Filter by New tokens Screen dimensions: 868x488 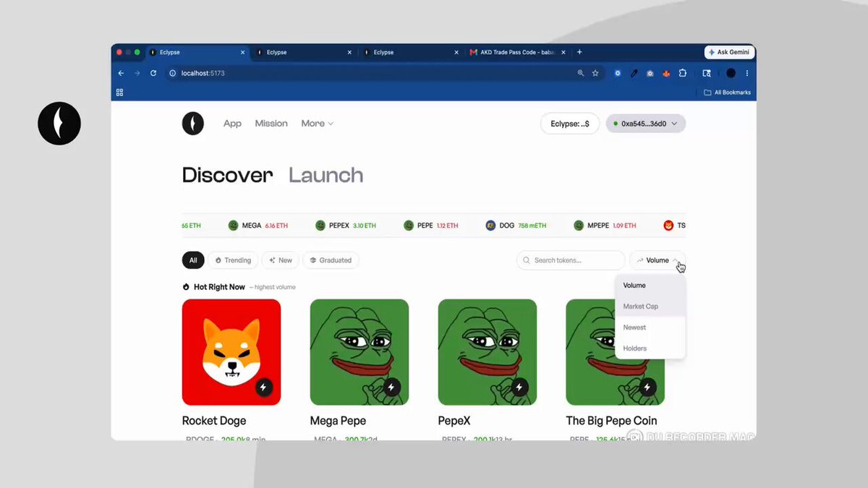point(281,260)
